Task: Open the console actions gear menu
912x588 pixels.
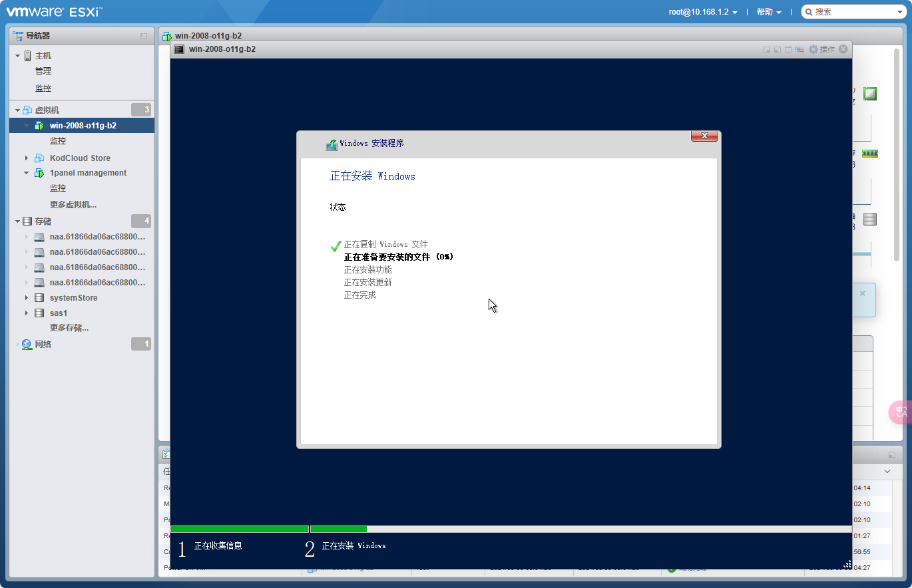Action: point(813,49)
